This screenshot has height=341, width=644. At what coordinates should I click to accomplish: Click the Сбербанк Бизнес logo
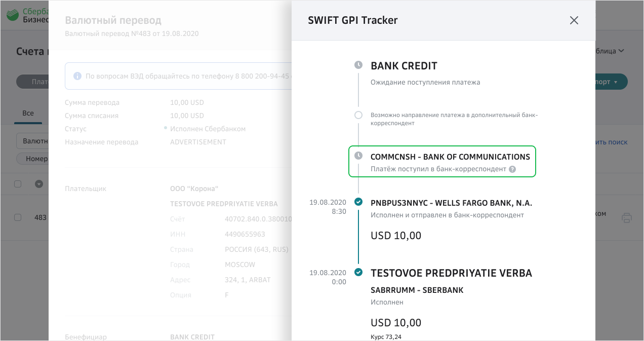tap(27, 15)
